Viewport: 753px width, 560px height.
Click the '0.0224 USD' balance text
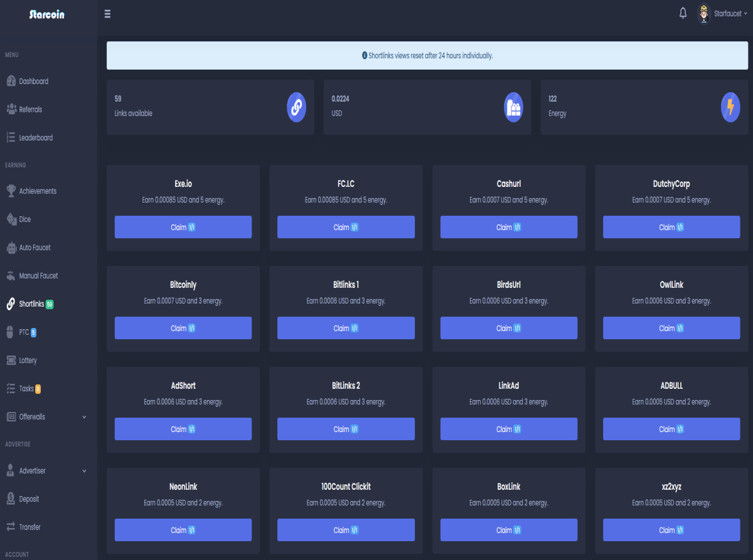pyautogui.click(x=340, y=106)
